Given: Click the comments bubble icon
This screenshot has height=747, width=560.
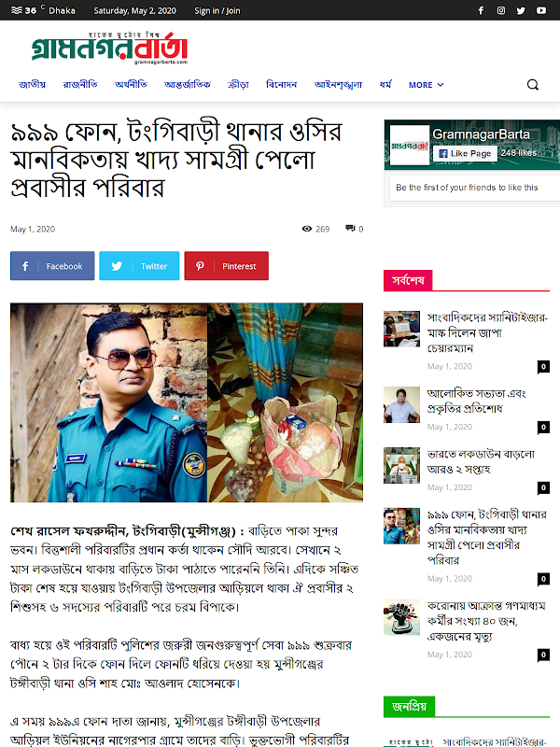Looking at the screenshot, I should (350, 229).
